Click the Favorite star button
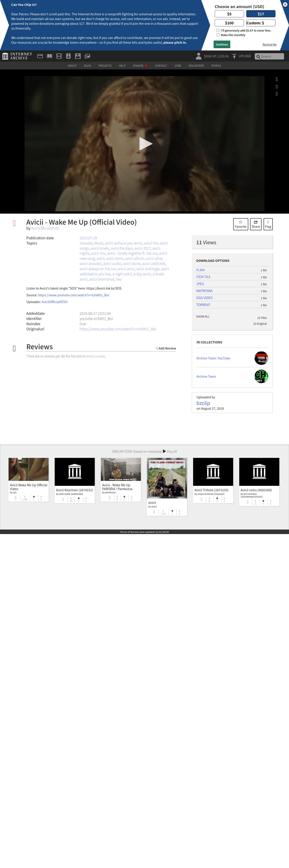289x868 pixels. [241, 224]
